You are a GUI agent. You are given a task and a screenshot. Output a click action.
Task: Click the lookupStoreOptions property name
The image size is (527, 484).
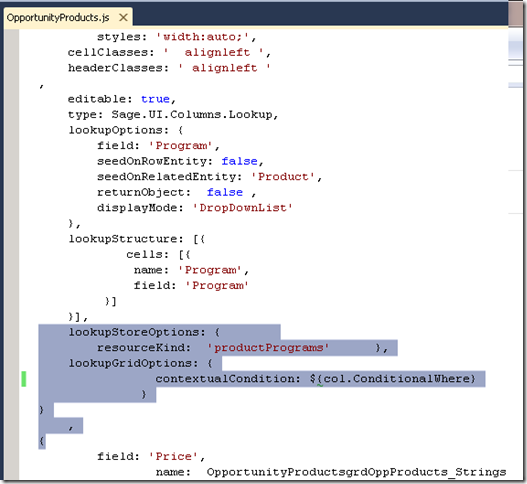(137, 332)
